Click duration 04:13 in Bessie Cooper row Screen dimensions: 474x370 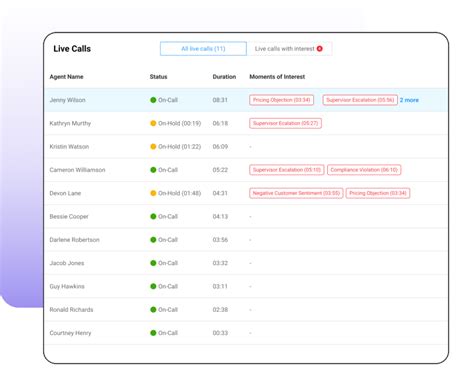click(x=220, y=217)
